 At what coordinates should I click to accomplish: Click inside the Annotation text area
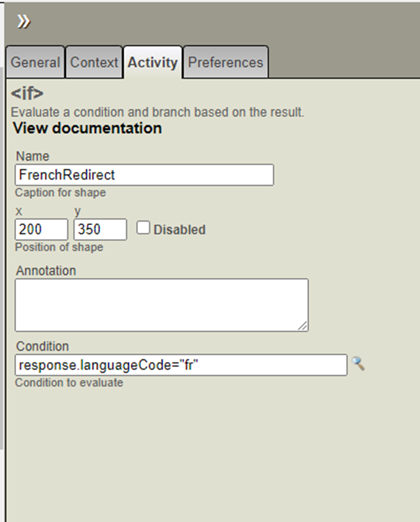tap(161, 304)
